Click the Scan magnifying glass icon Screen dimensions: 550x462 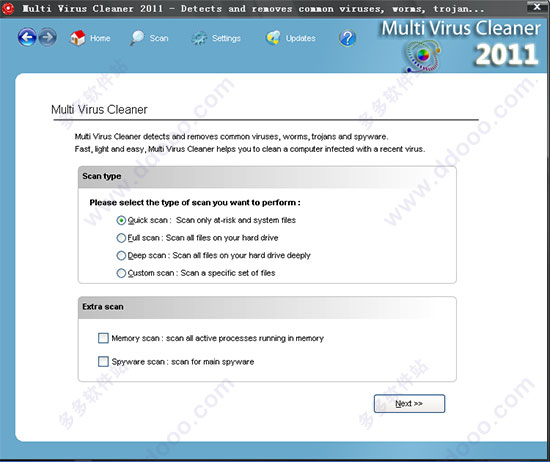click(x=137, y=38)
